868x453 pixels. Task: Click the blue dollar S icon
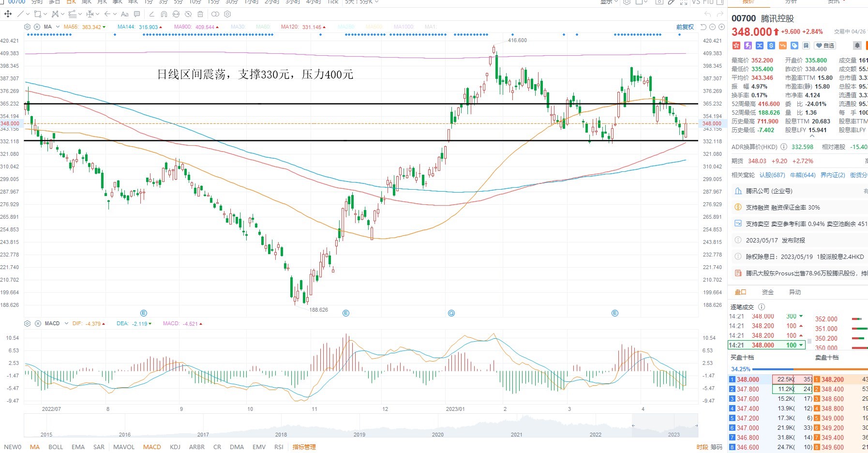point(771,45)
